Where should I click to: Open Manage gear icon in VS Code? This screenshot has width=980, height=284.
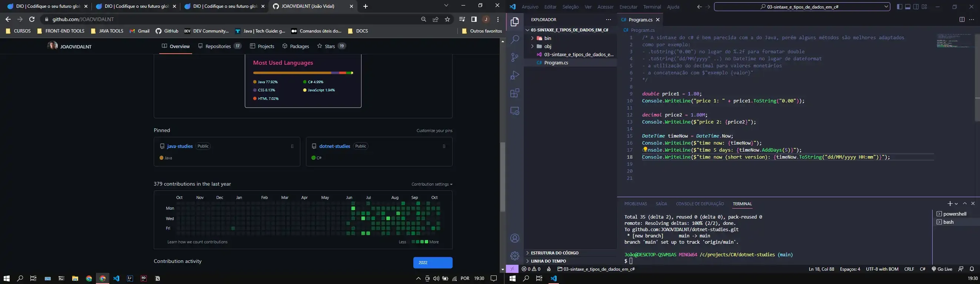coord(515,256)
